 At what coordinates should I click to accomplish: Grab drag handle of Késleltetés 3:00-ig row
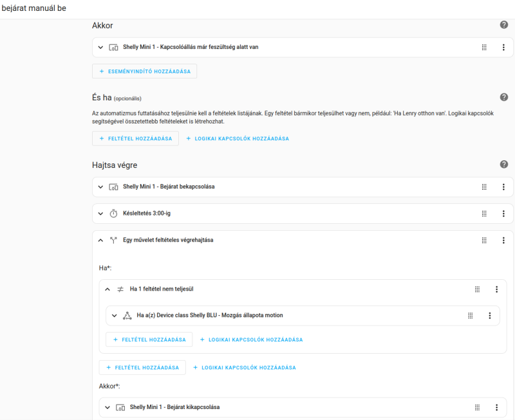click(x=484, y=214)
